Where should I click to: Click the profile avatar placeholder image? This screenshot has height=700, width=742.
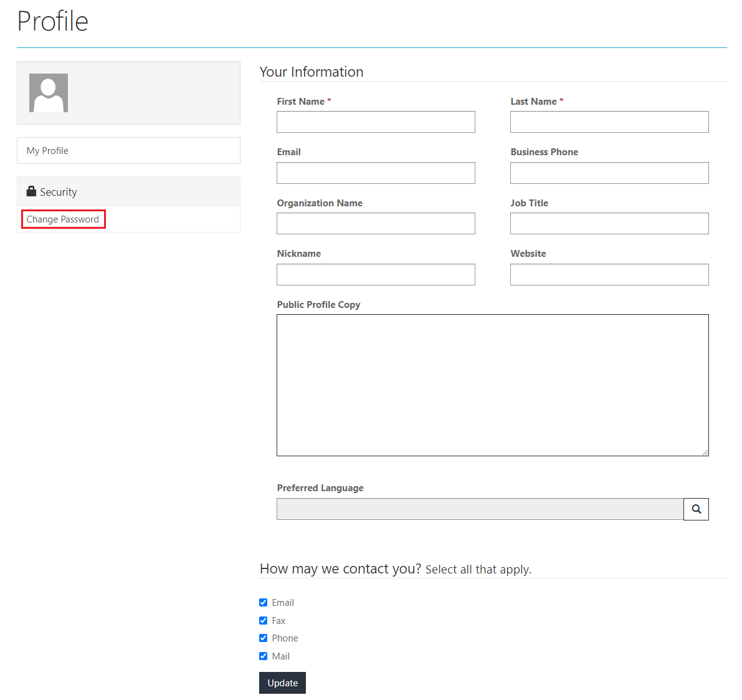[x=49, y=93]
